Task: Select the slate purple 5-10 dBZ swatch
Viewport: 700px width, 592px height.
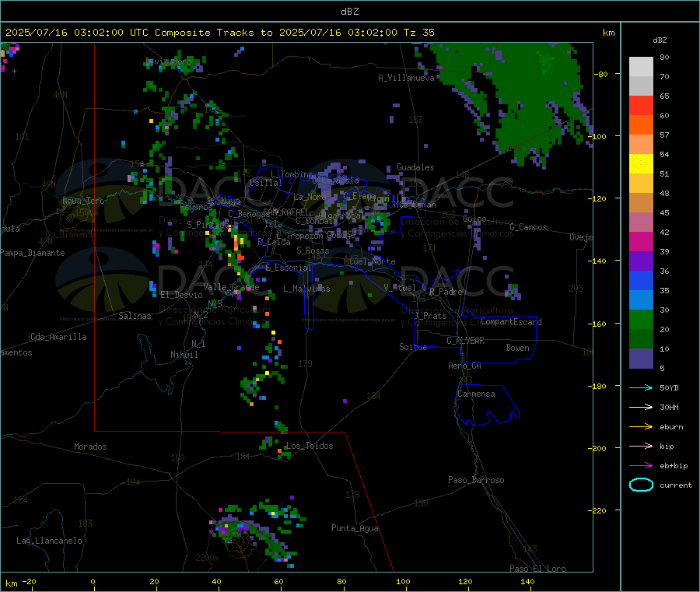Action: pyautogui.click(x=641, y=359)
